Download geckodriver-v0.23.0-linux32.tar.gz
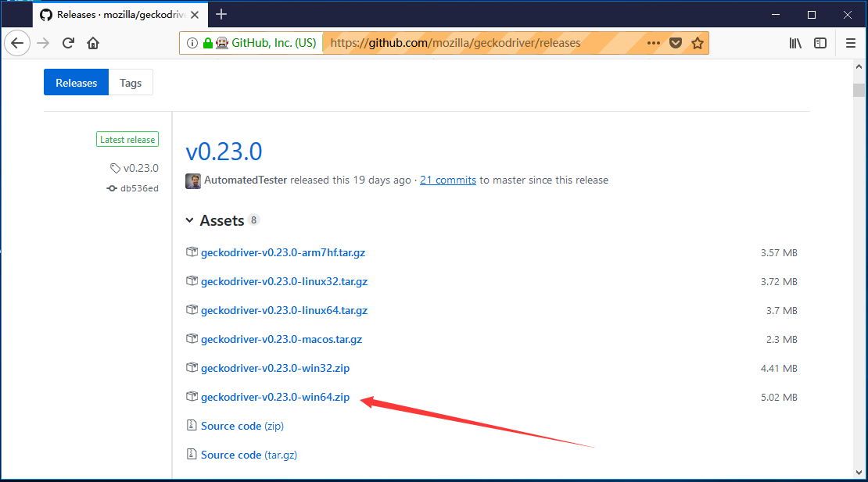The image size is (868, 482). pos(284,281)
